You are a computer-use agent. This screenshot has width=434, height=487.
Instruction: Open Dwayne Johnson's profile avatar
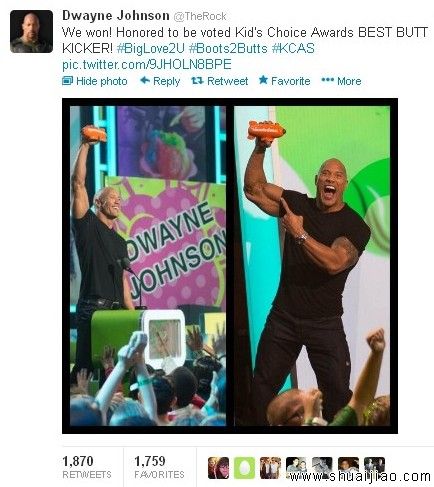coord(31,31)
